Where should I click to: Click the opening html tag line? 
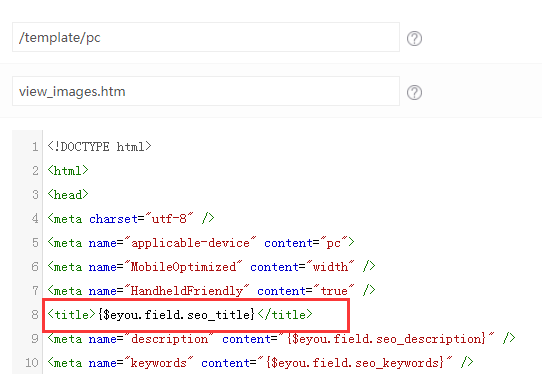click(x=68, y=171)
